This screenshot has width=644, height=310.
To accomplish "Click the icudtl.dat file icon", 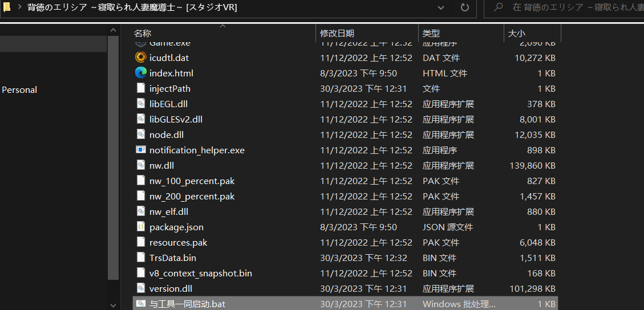I will point(141,58).
